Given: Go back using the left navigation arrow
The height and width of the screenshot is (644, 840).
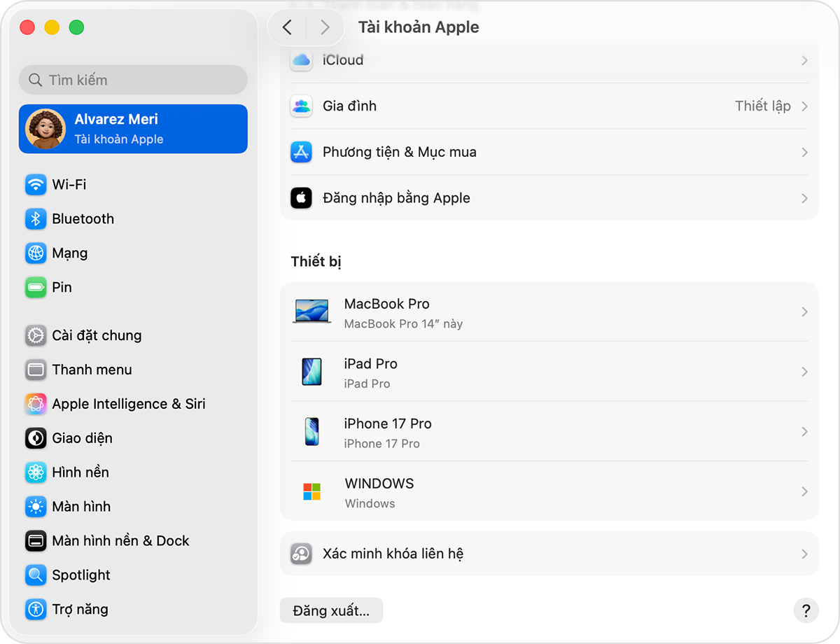Looking at the screenshot, I should pos(287,27).
